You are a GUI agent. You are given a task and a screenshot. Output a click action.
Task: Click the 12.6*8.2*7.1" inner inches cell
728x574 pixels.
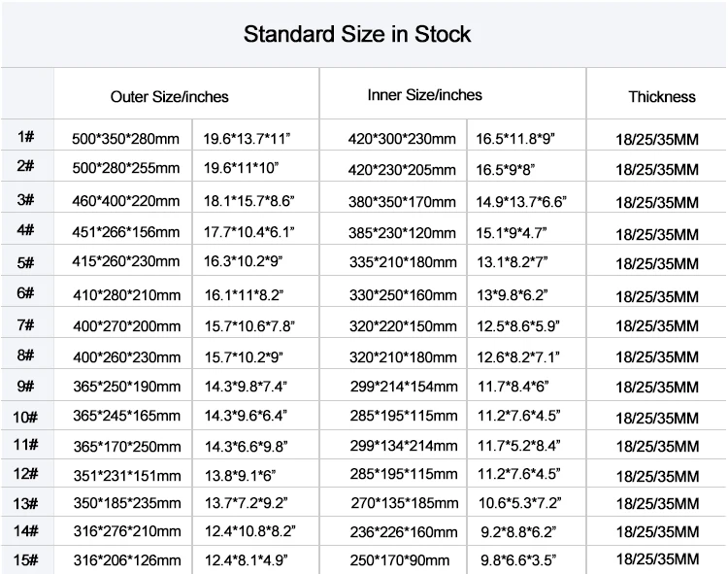pos(517,357)
